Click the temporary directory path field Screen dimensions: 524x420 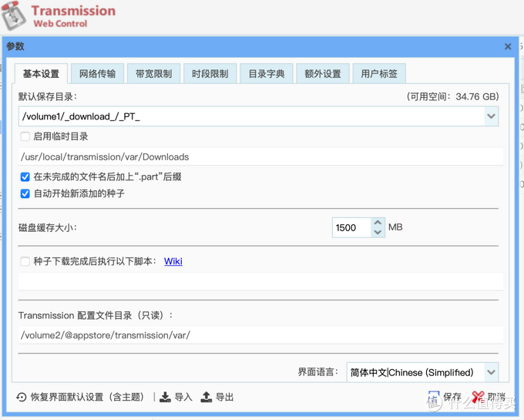pos(260,156)
